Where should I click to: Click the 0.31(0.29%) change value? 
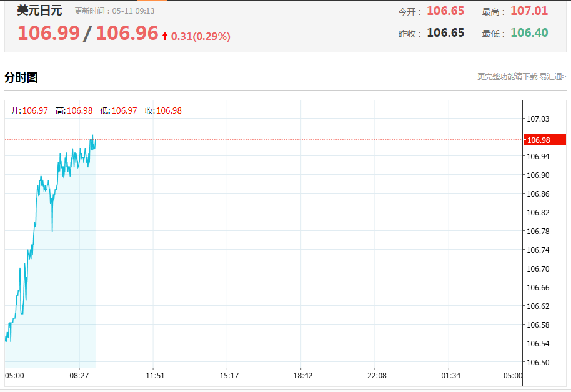(201, 37)
